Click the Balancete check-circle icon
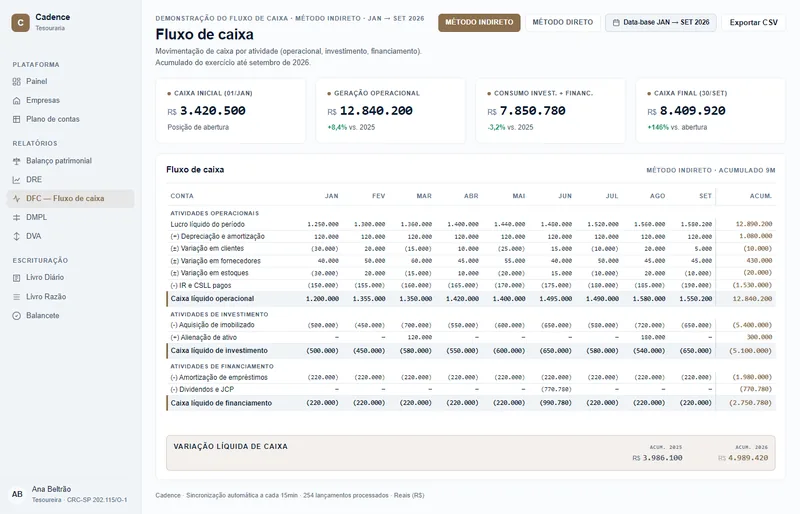The width and height of the screenshot is (800, 514). (17, 316)
